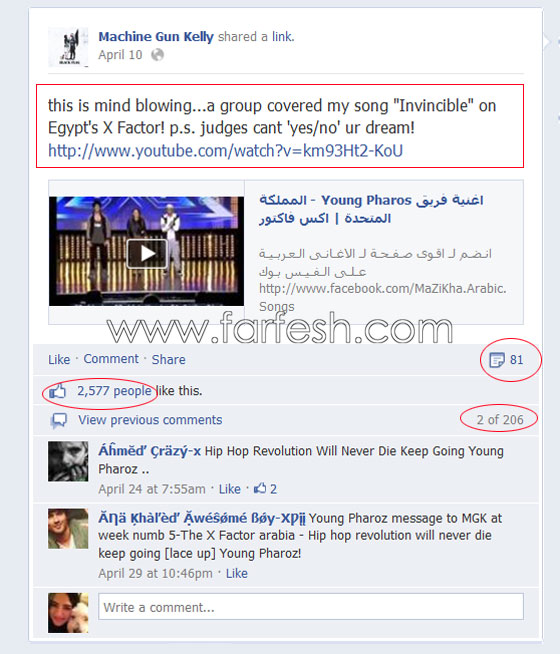This screenshot has height=654, width=560.
Task: Open Machine Gun Kelly's profile picture
Action: point(68,47)
